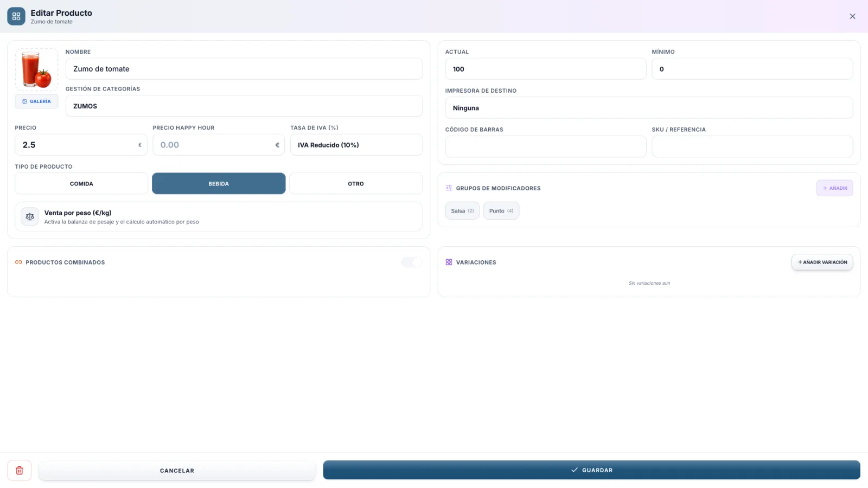The image size is (868, 488).
Task: Click the Editar Producto grid icon in header
Action: point(16,16)
